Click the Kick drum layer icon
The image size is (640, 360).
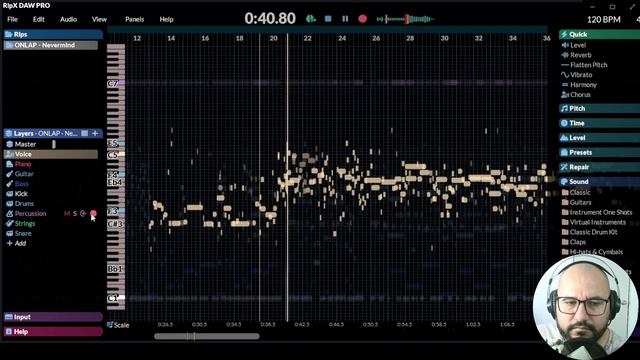pos(9,194)
